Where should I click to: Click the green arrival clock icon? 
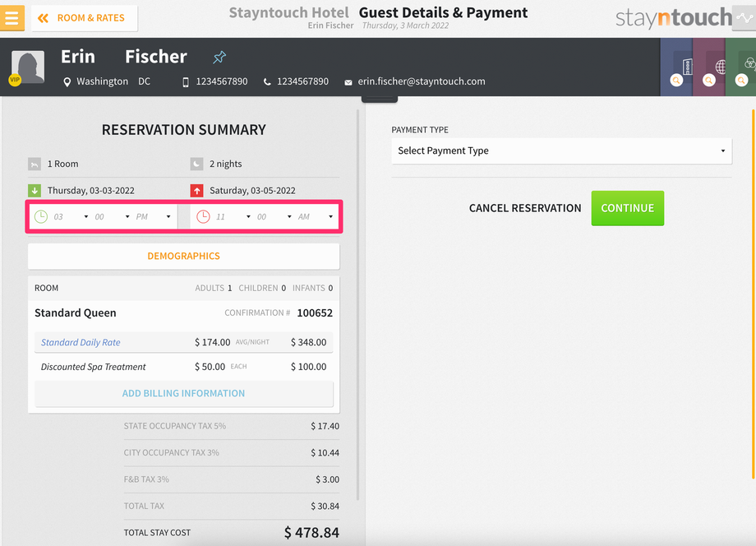[x=41, y=216]
